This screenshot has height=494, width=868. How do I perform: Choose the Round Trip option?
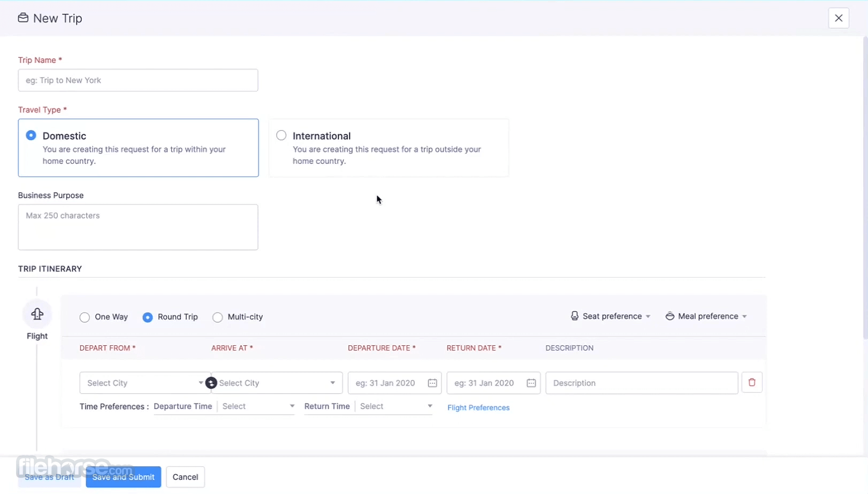[148, 317]
